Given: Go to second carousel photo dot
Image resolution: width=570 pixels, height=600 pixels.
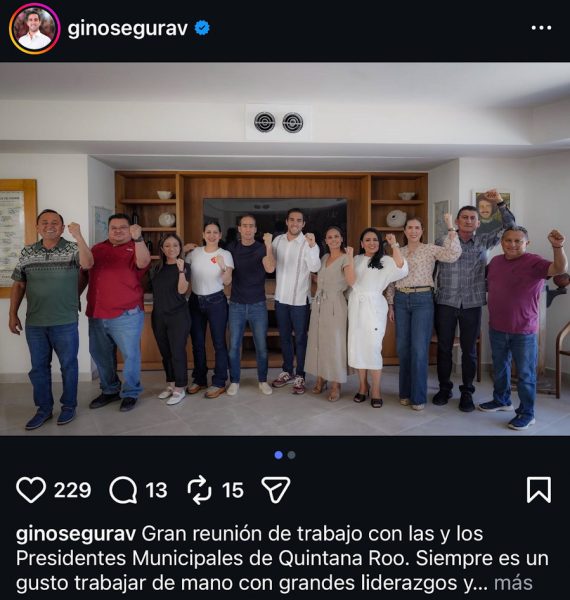Looking at the screenshot, I should 292,455.
